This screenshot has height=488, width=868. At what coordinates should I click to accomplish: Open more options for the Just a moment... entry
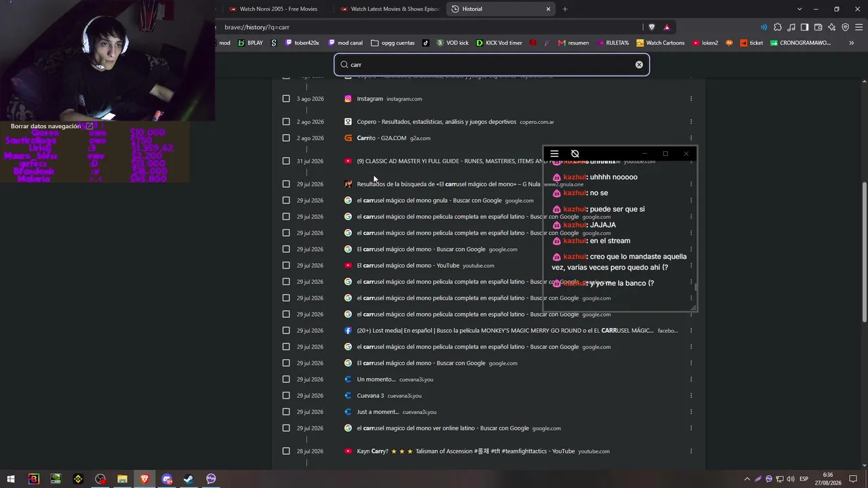[691, 412]
